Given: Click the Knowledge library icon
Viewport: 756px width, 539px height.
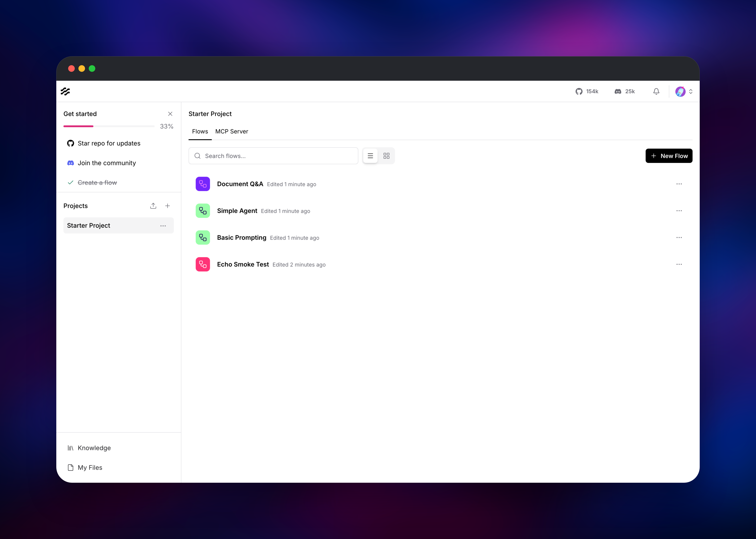Looking at the screenshot, I should tap(70, 448).
